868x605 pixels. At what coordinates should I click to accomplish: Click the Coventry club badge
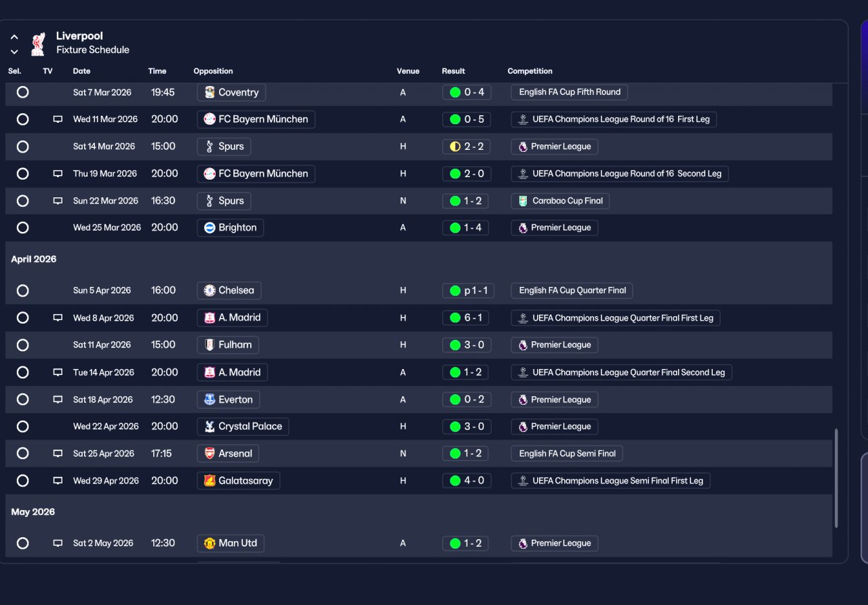(210, 92)
